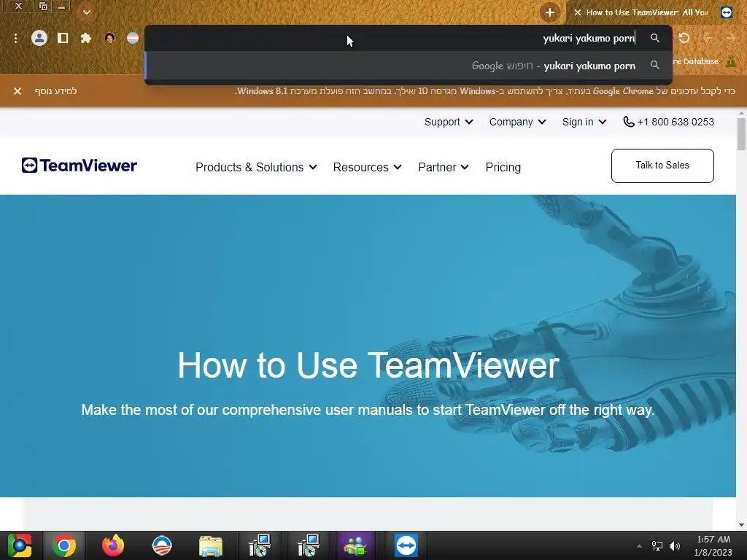Viewport: 747px width, 560px height.
Task: Toggle the Chrome side panel icon
Action: pos(63,38)
